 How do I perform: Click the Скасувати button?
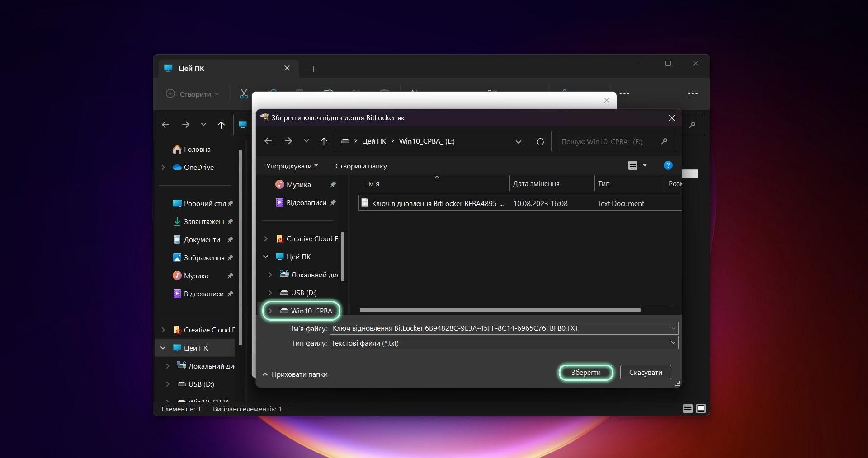pos(645,373)
